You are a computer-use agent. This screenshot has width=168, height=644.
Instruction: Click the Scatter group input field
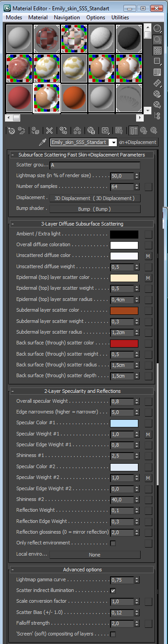tap(95, 165)
